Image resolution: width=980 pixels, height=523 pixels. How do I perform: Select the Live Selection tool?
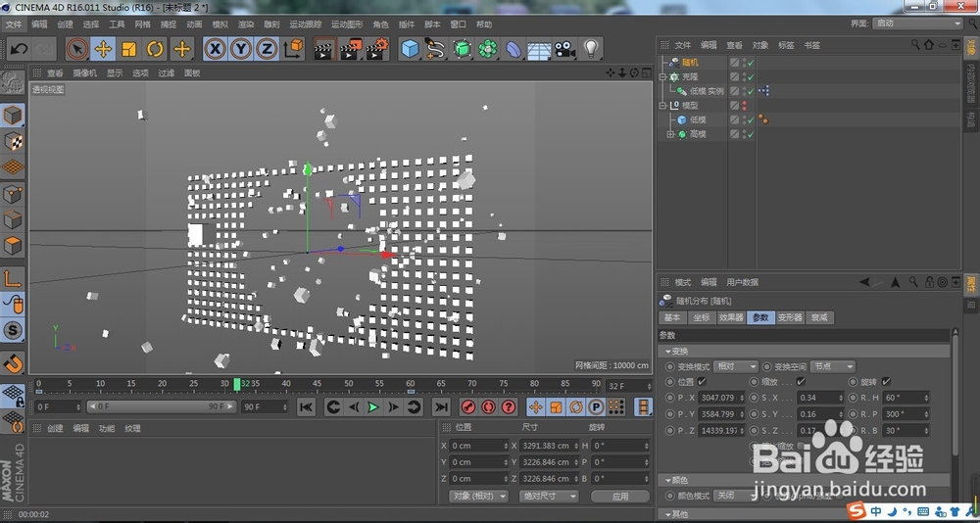[x=77, y=49]
